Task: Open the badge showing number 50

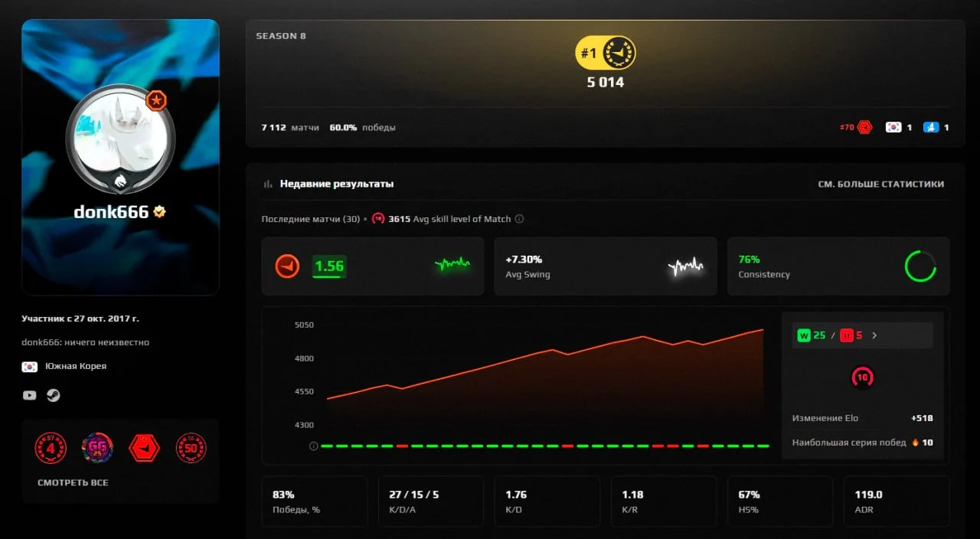Action: (x=191, y=447)
